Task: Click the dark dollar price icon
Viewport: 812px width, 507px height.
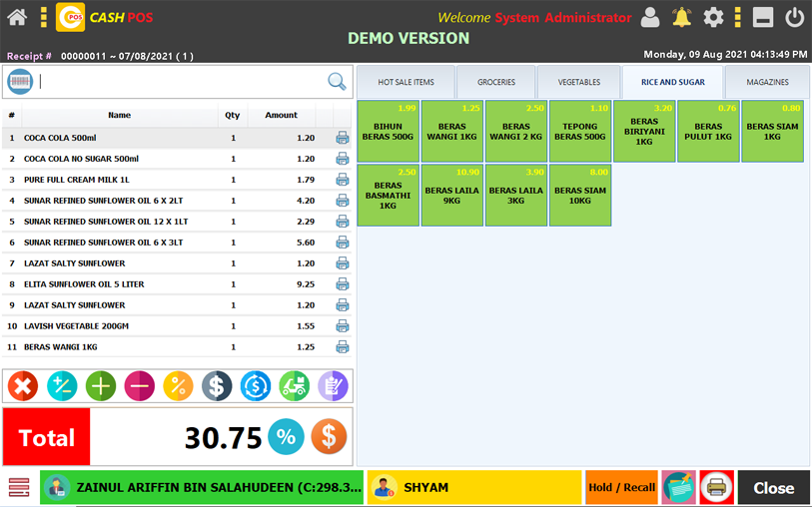Action: tap(217, 386)
